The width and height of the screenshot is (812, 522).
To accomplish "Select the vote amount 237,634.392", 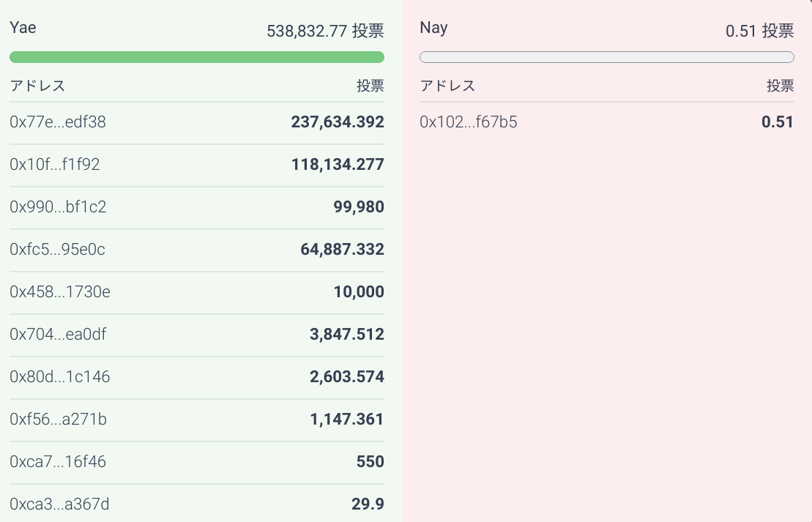I will [x=338, y=122].
